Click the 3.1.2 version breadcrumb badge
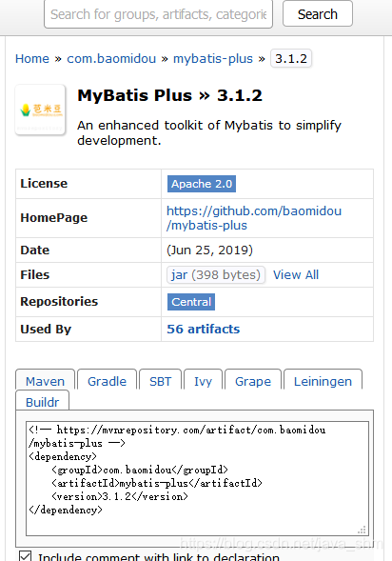The height and width of the screenshot is (561, 392). [291, 58]
